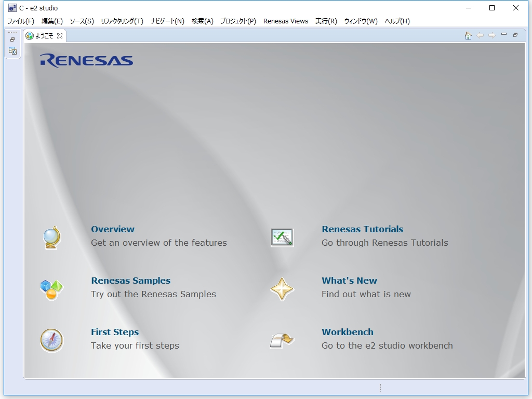532x399 pixels.
Task: Open the 検索(A) menu
Action: [x=202, y=21]
